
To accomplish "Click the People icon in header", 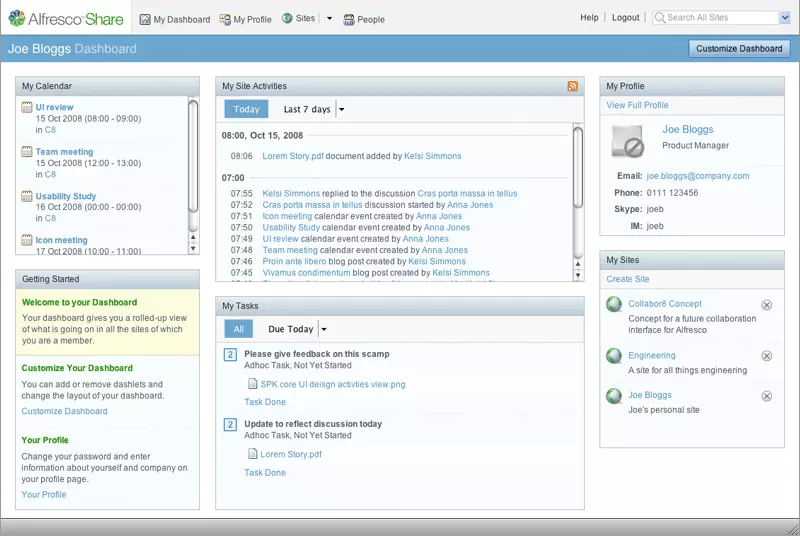I will (349, 19).
